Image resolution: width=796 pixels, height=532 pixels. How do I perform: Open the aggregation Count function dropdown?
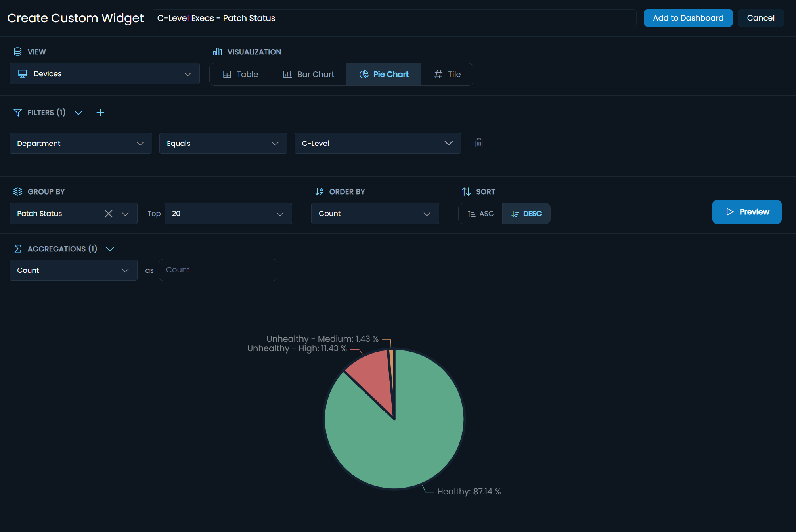point(74,270)
